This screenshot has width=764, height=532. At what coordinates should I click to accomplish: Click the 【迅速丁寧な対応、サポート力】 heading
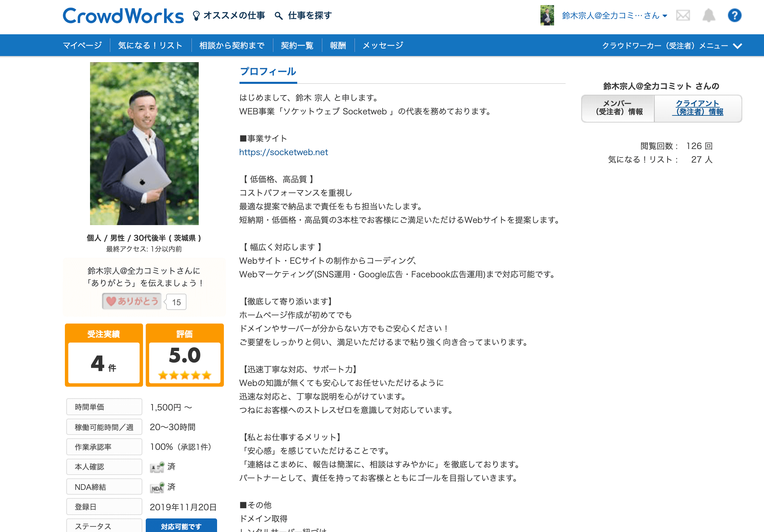click(300, 369)
